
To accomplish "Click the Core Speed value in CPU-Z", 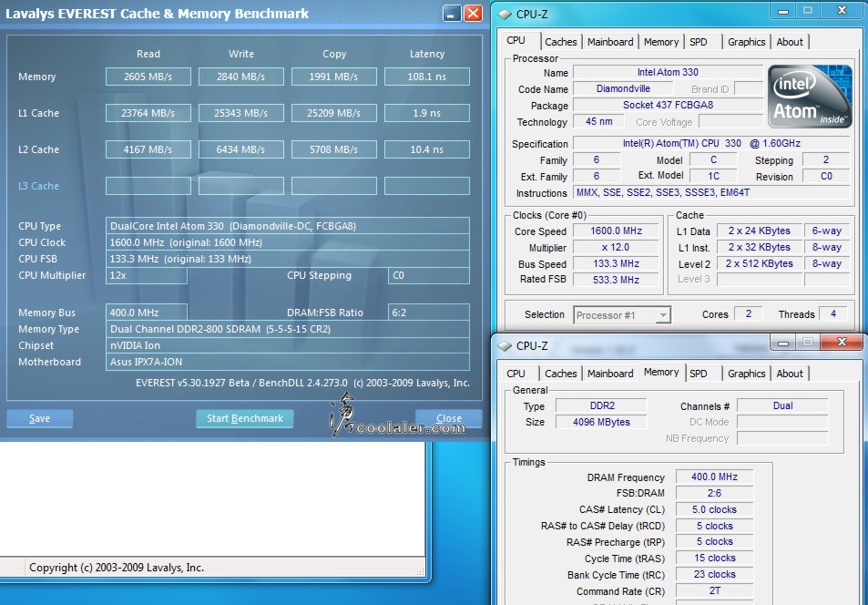I will click(x=616, y=231).
